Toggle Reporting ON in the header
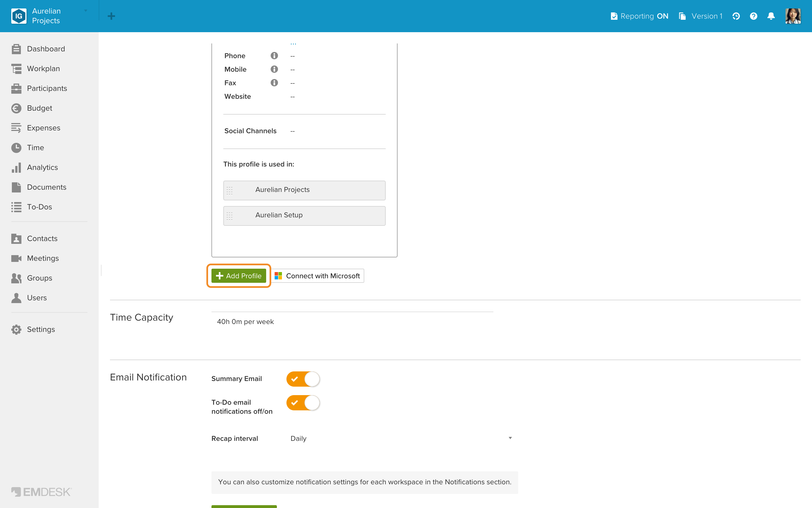This screenshot has height=508, width=812. (639, 16)
